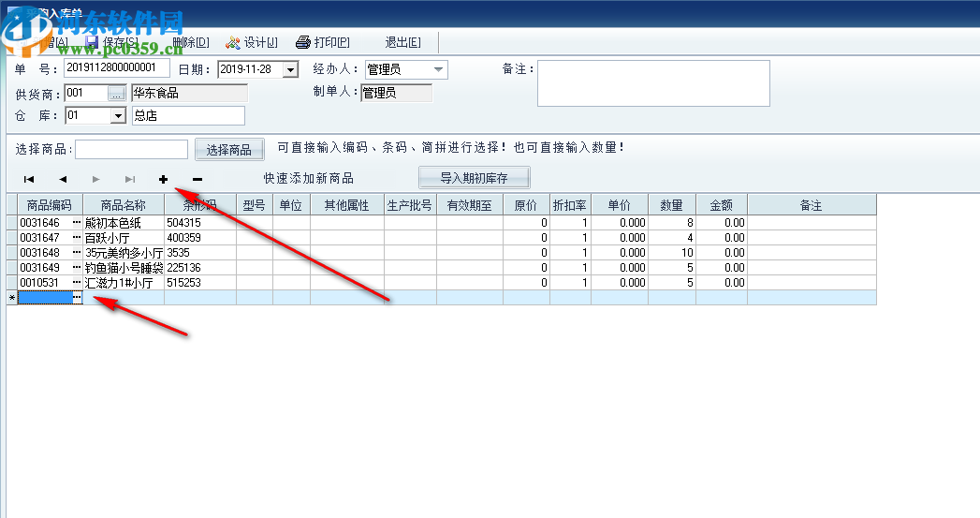The width and height of the screenshot is (980, 518).
Task: Click the 其他属性 column header
Action: coord(347,205)
